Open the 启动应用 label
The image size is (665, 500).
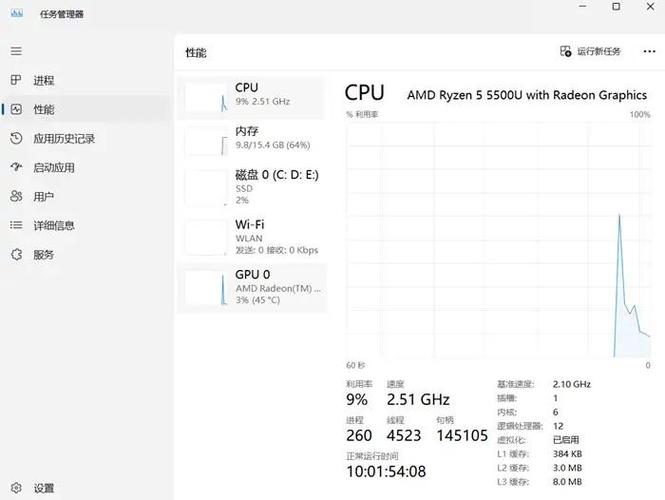[x=54, y=168]
